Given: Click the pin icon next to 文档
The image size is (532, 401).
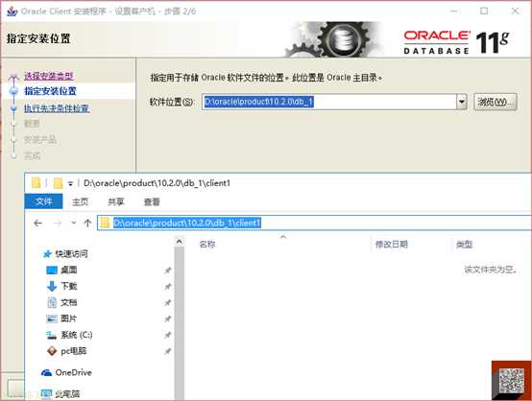Looking at the screenshot, I should pos(168,303).
